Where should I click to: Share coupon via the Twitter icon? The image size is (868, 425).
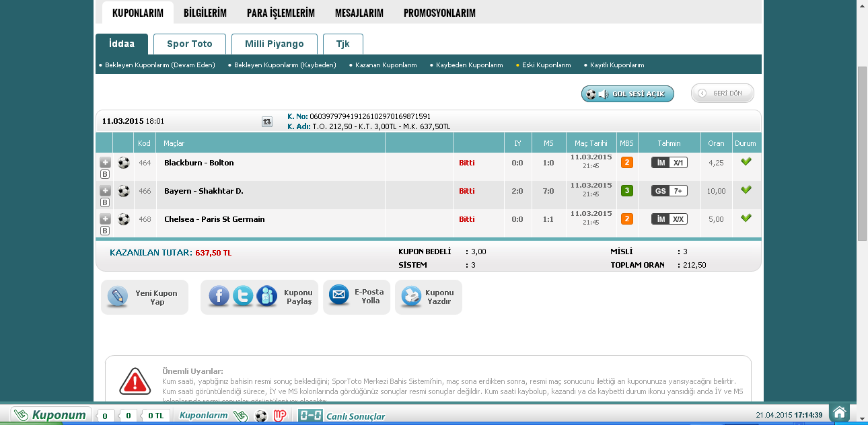243,296
